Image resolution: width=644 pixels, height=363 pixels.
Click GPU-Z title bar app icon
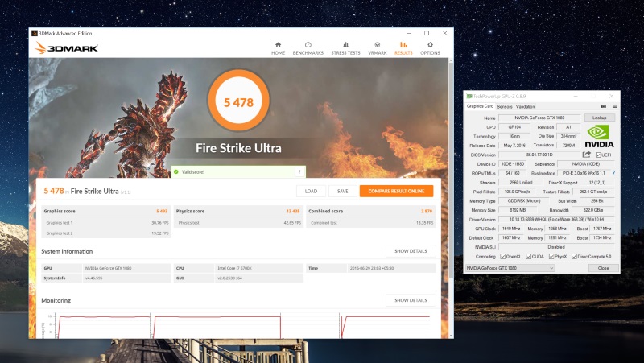click(469, 96)
